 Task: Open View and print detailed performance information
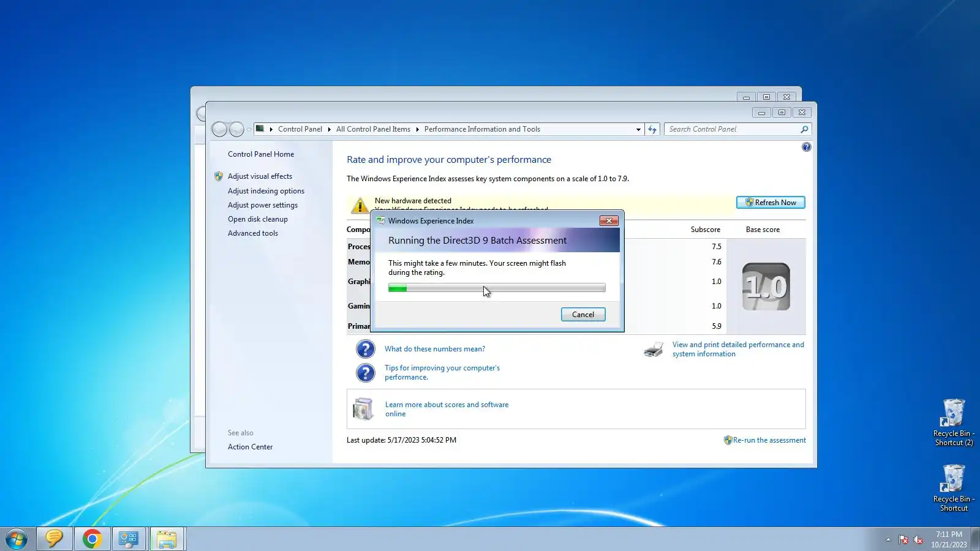[738, 350]
